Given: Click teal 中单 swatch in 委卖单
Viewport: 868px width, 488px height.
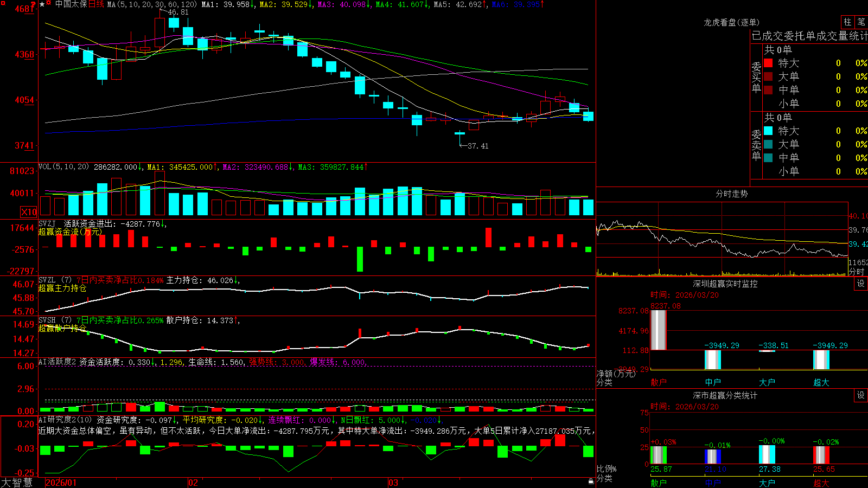Looking at the screenshot, I should [768, 158].
